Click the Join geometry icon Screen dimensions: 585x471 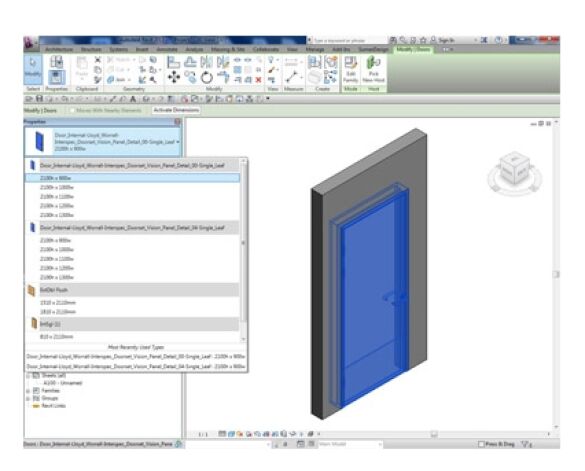pos(111,79)
